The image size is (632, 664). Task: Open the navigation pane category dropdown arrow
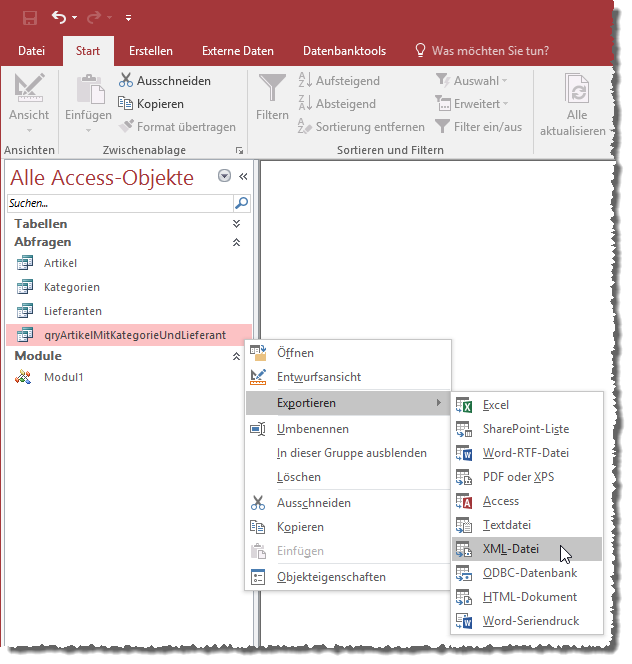click(225, 176)
